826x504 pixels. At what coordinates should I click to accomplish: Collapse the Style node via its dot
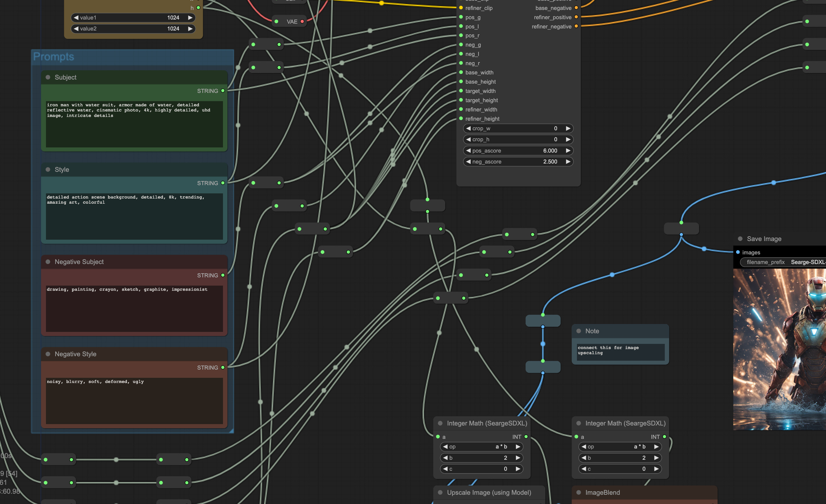click(48, 169)
